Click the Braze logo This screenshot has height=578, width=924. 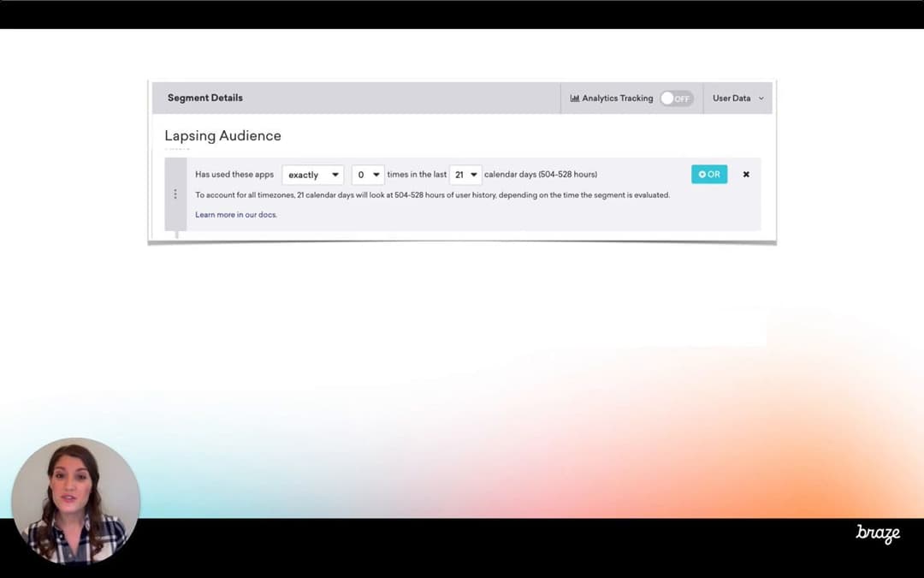pyautogui.click(x=878, y=533)
